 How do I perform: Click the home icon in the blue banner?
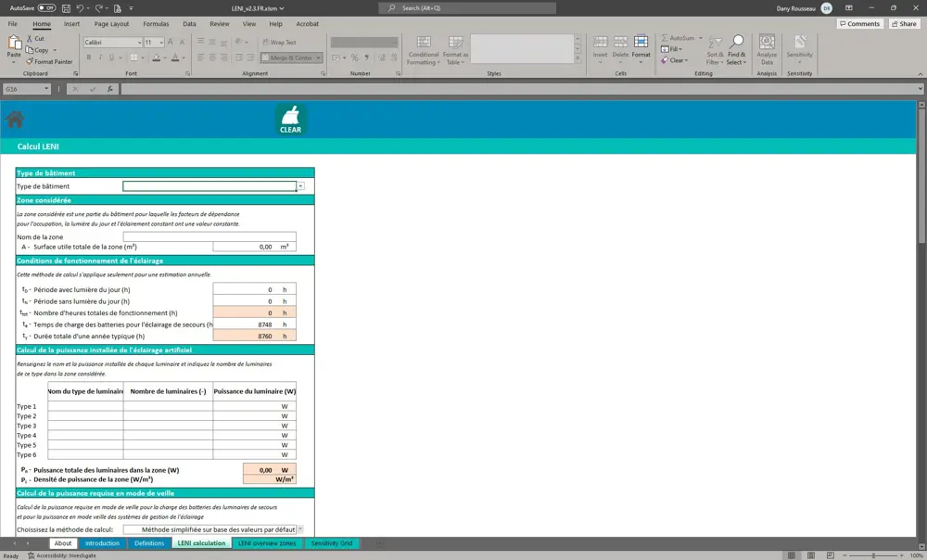15,120
